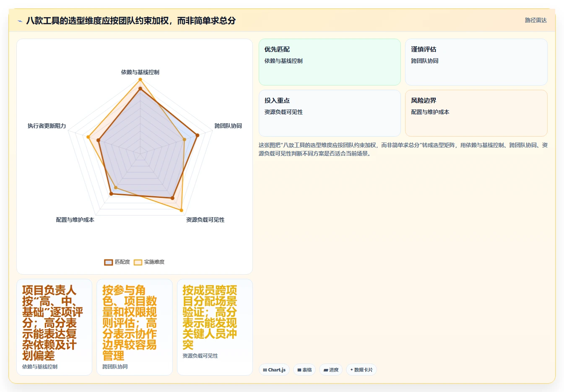Image resolution: width=564 pixels, height=392 pixels.
Task: Select the 谨慎评估 card
Action: (476, 62)
